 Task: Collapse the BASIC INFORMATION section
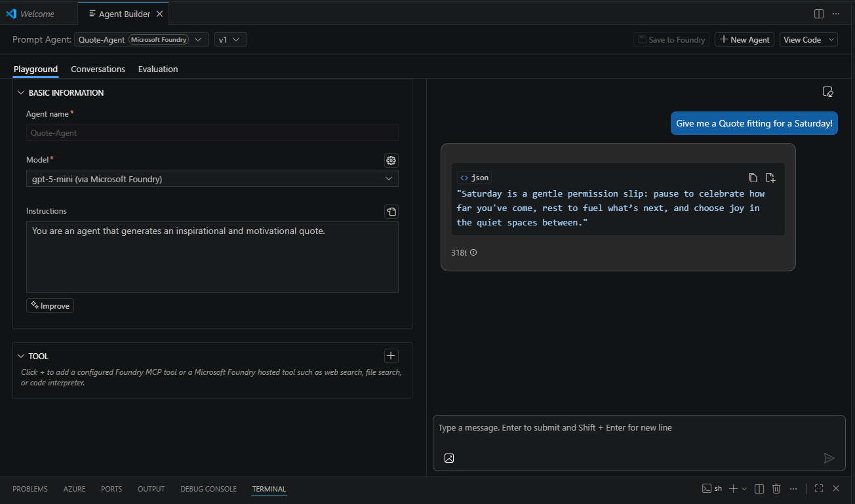tap(21, 93)
